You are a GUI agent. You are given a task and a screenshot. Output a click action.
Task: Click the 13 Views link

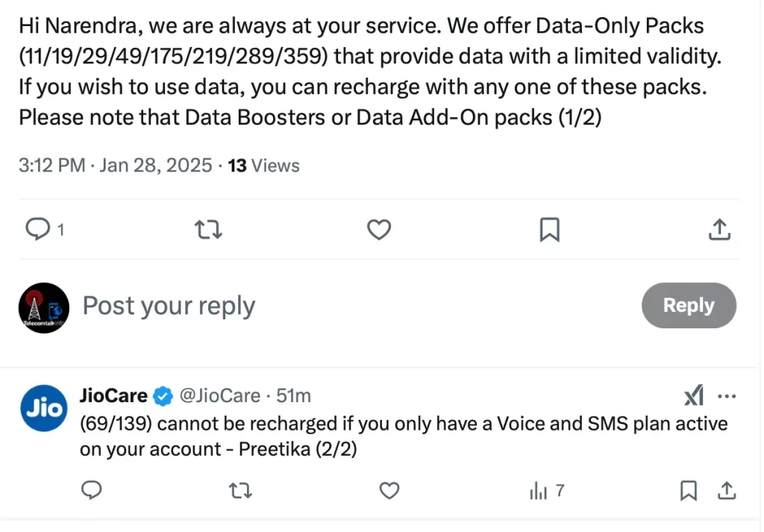coord(263,165)
